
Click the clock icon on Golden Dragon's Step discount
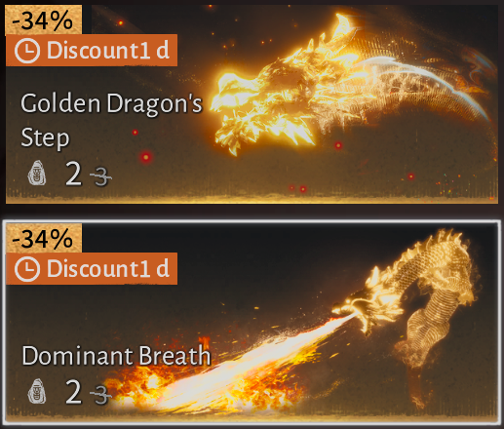[27, 51]
